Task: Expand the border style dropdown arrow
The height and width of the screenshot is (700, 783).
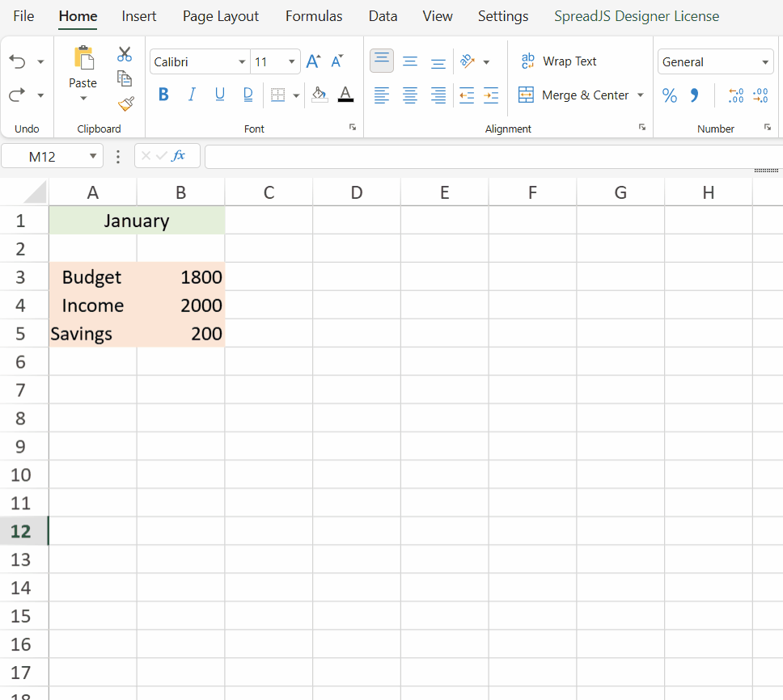Action: click(296, 95)
